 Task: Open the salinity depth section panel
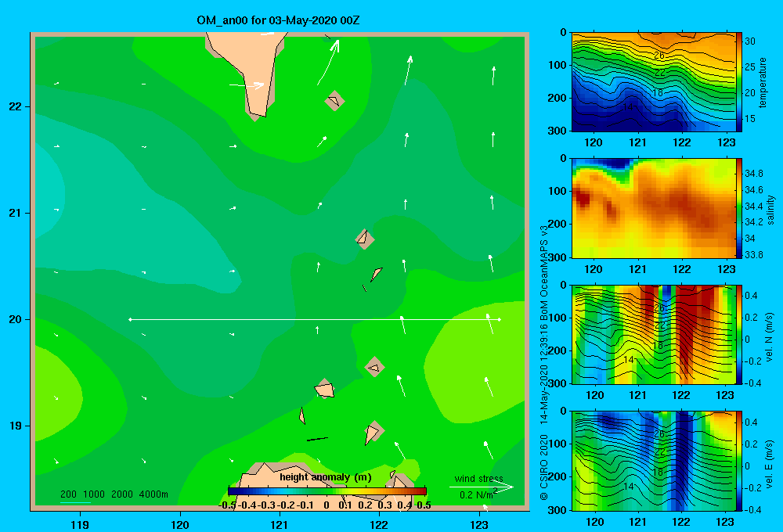pos(654,208)
